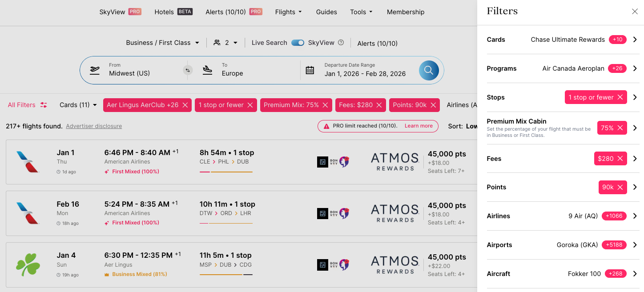Open the Business / First Class cabin dropdown
This screenshot has height=292, width=644.
(x=162, y=42)
